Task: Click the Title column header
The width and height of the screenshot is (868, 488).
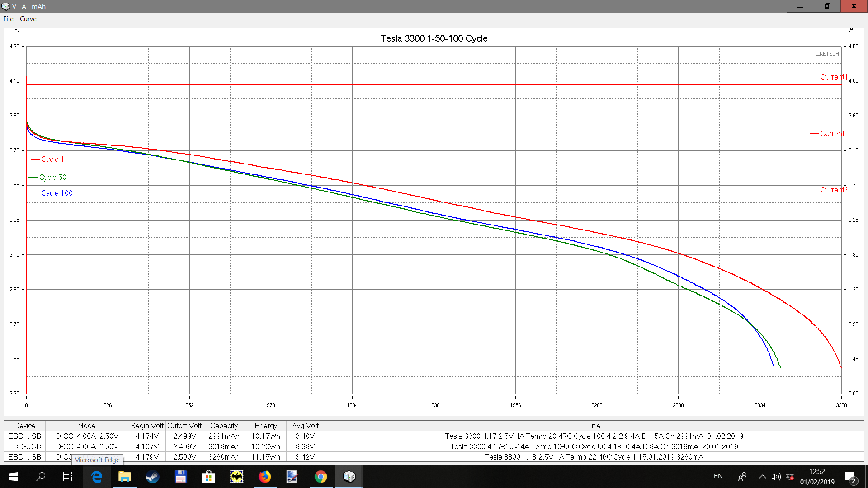Action: [x=594, y=426]
